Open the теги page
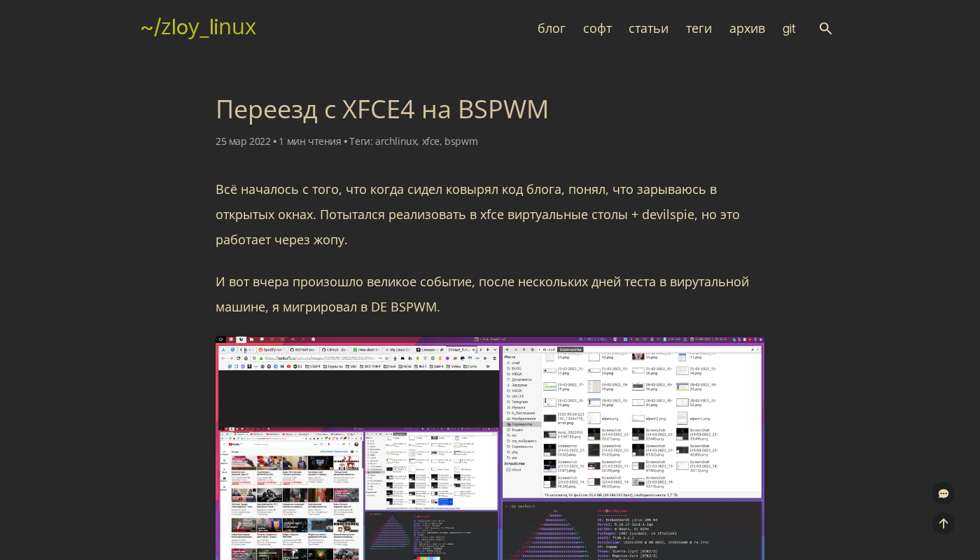This screenshot has height=560, width=980. click(699, 29)
